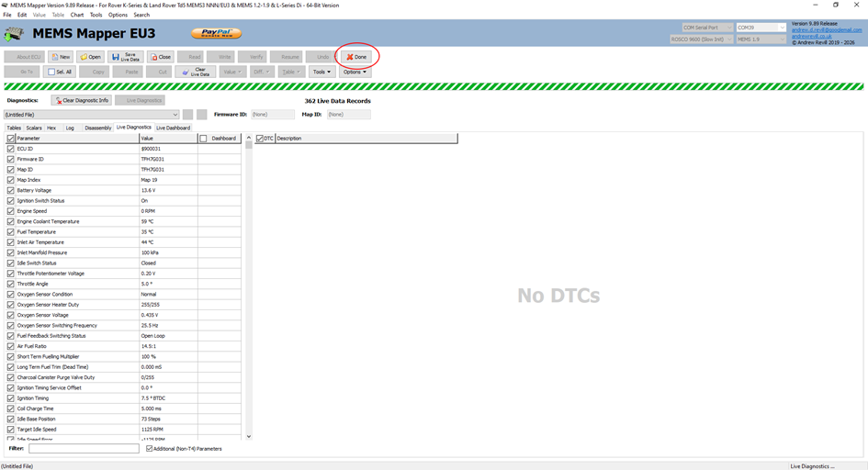Open the Chart menu
This screenshot has height=470, width=868.
pyautogui.click(x=77, y=15)
